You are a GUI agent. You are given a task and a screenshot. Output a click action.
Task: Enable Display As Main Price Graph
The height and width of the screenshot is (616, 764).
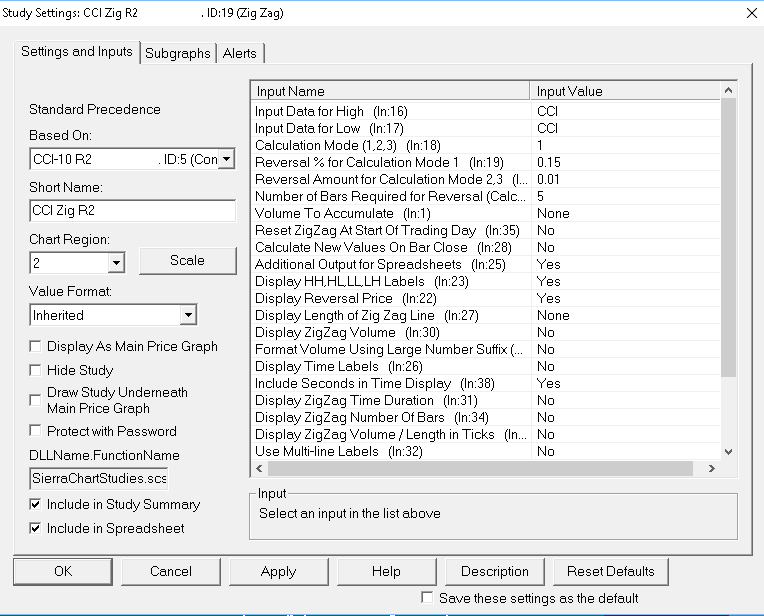[x=37, y=347]
